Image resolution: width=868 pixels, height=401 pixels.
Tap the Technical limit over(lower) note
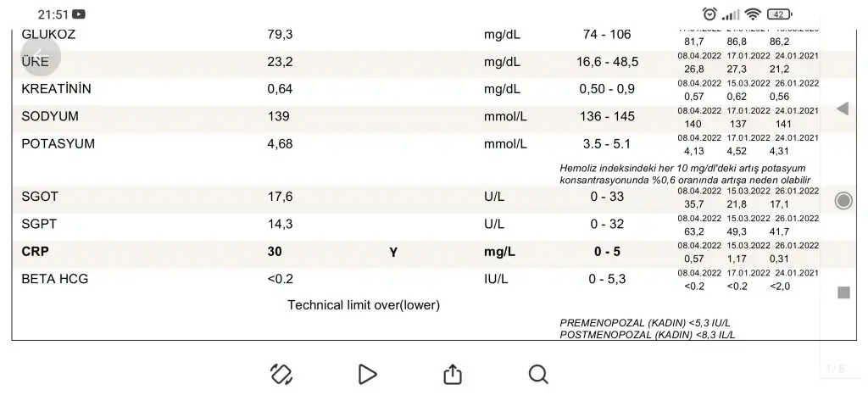[364, 305]
